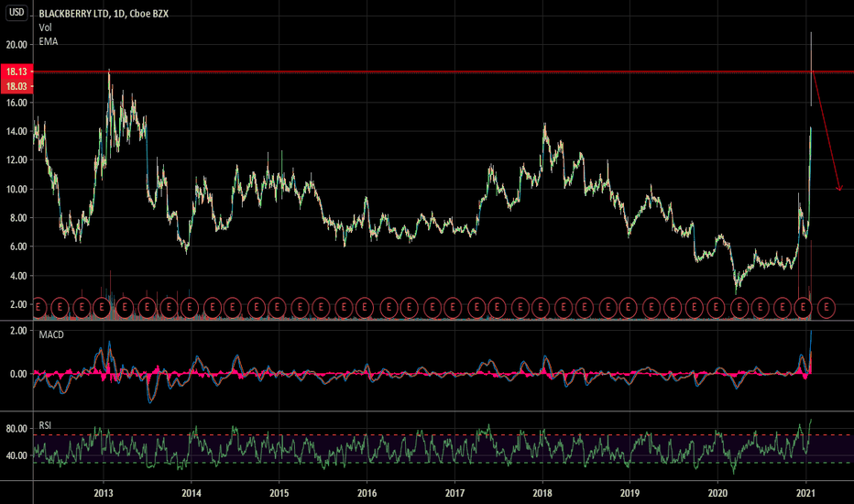
Task: Click the 10.00 price axis label
Action: pyautogui.click(x=16, y=189)
